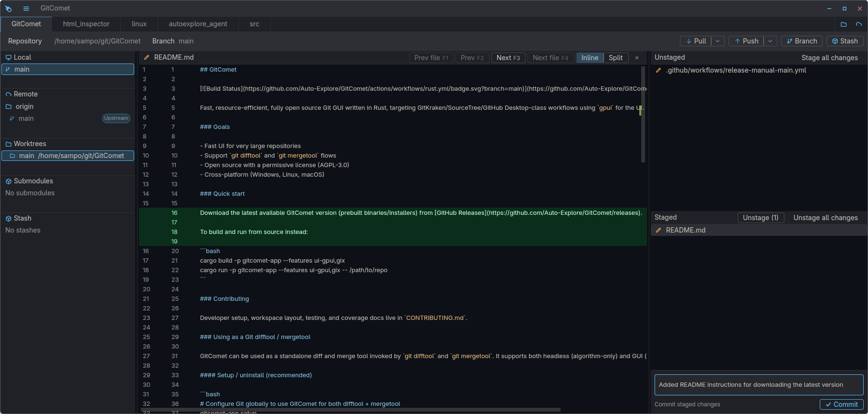Image resolution: width=868 pixels, height=414 pixels.
Task: Click Stage all changes
Action: click(829, 58)
